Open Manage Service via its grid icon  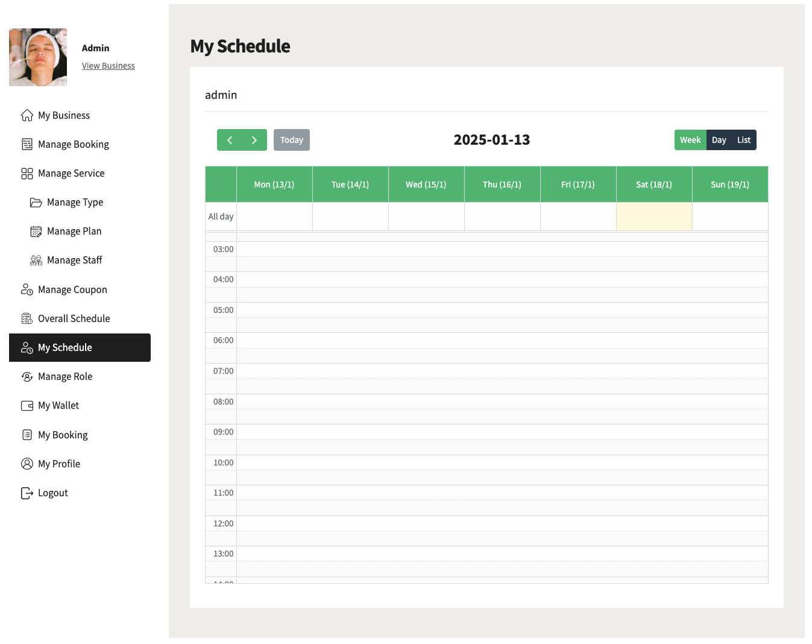tap(27, 173)
